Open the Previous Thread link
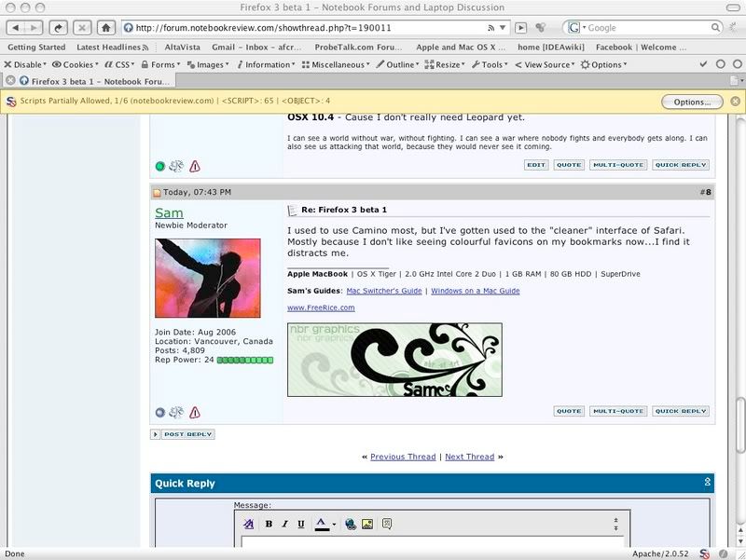Viewport: 746px width, 560px height. [x=403, y=457]
